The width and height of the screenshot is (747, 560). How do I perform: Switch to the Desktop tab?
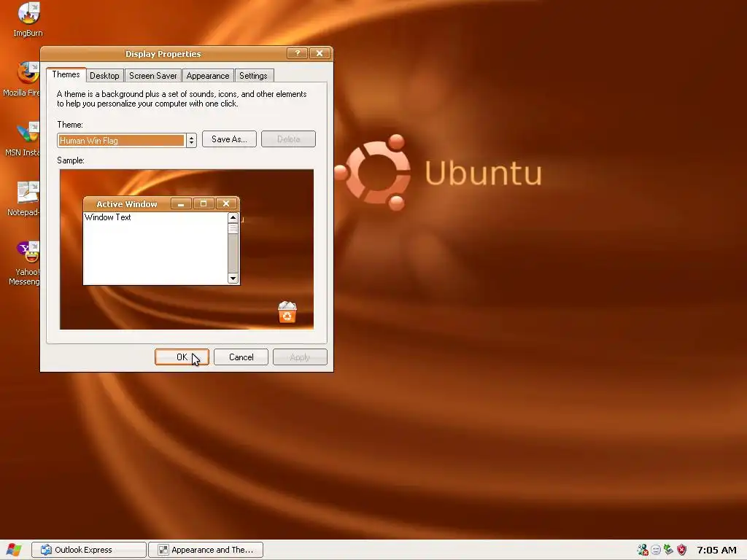(x=104, y=76)
